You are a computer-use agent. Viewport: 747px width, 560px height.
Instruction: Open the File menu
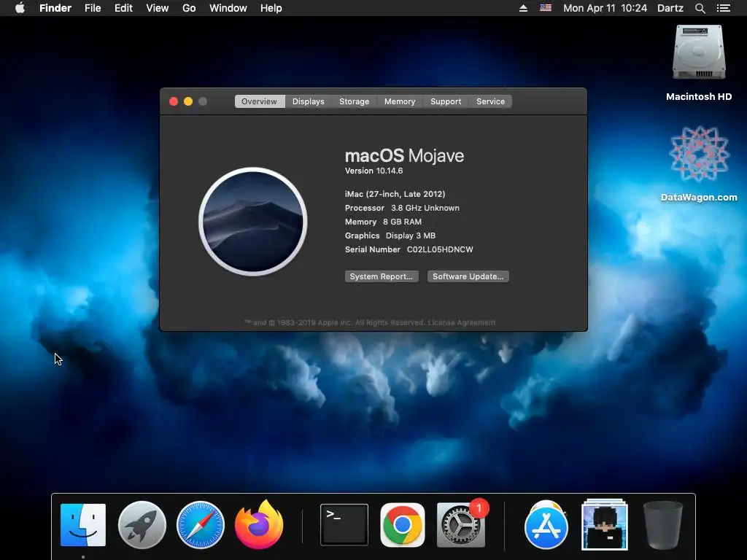click(93, 8)
